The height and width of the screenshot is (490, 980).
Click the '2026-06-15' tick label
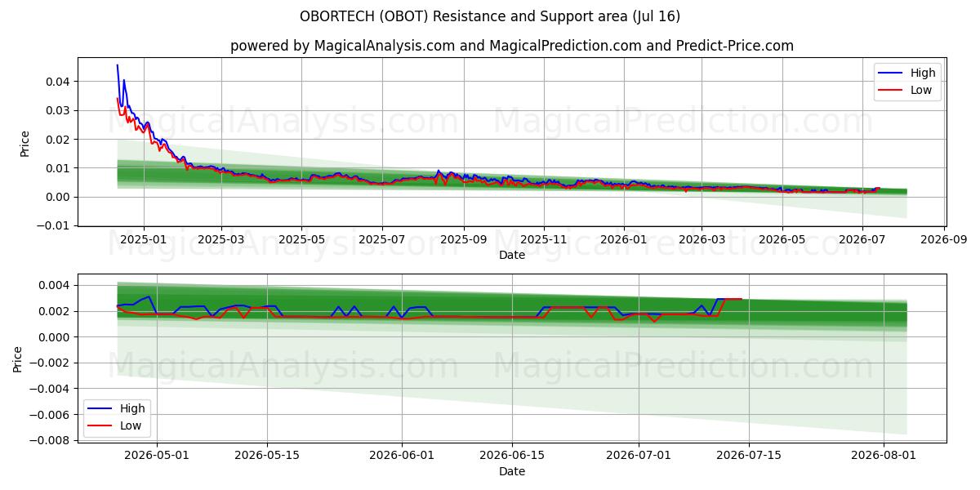[x=513, y=455]
